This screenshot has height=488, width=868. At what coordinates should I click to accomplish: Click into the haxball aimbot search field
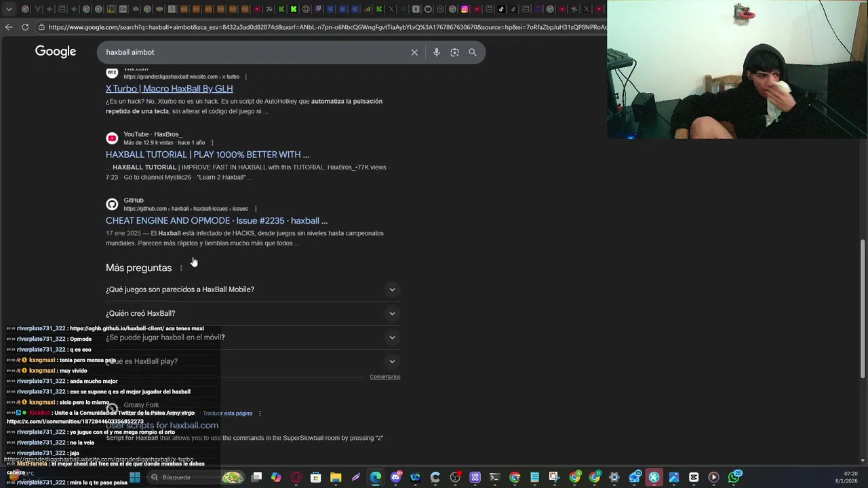click(x=254, y=52)
